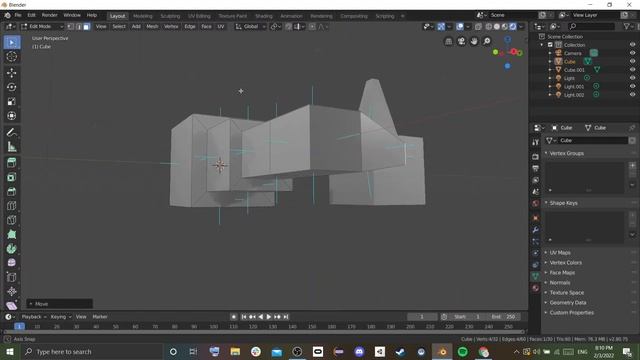The image size is (640, 360).
Task: Open the Playback menu in timeline
Action: point(33,317)
